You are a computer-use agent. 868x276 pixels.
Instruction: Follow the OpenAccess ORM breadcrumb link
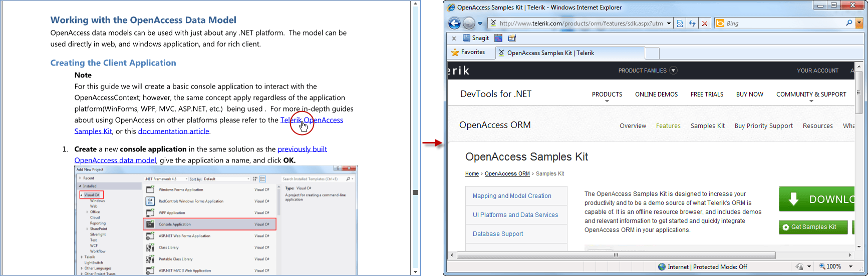(x=507, y=174)
